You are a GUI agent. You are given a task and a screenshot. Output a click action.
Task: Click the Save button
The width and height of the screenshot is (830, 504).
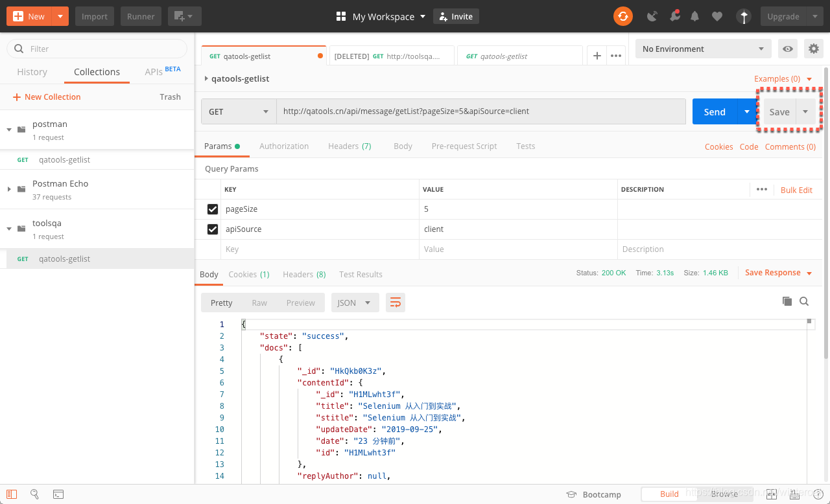[779, 111]
